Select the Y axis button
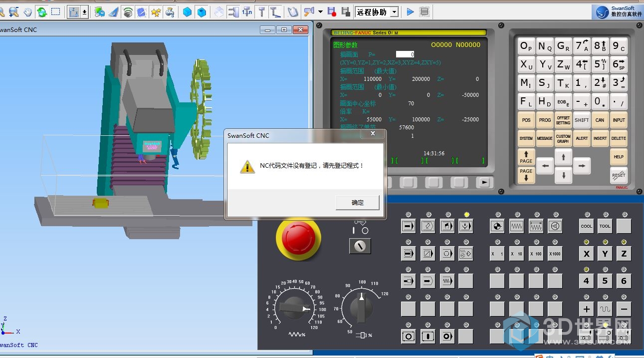This screenshot has width=644, height=358. pyautogui.click(x=605, y=254)
